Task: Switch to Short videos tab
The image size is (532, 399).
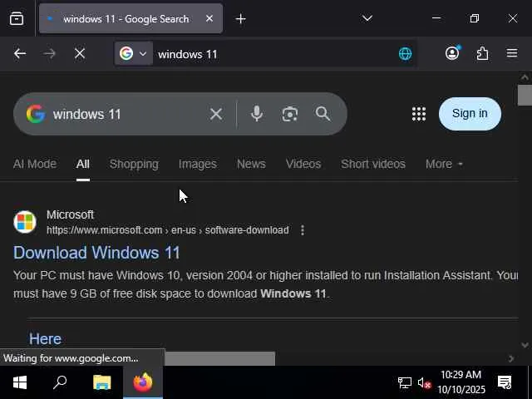Action: (x=373, y=165)
